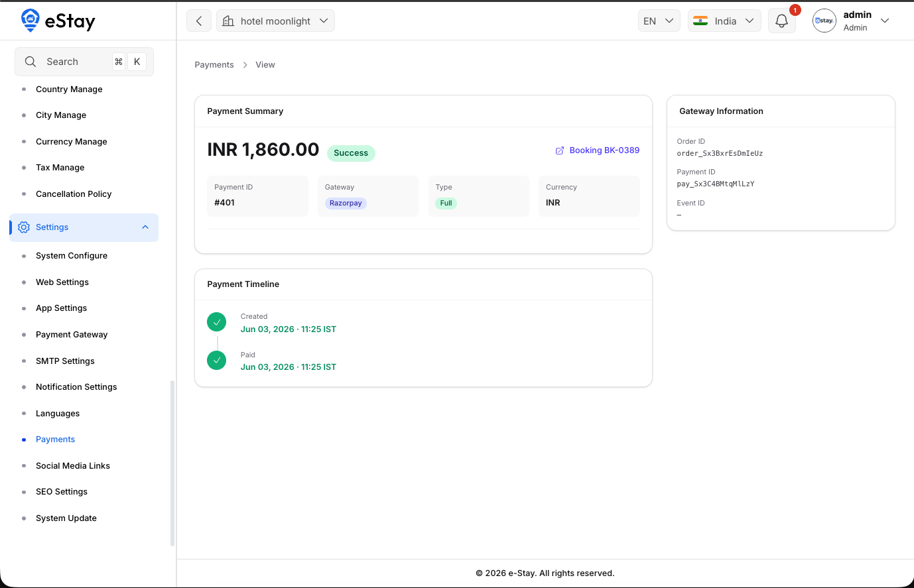Go to Languages
Viewport: 914px width, 588px height.
coord(58,414)
